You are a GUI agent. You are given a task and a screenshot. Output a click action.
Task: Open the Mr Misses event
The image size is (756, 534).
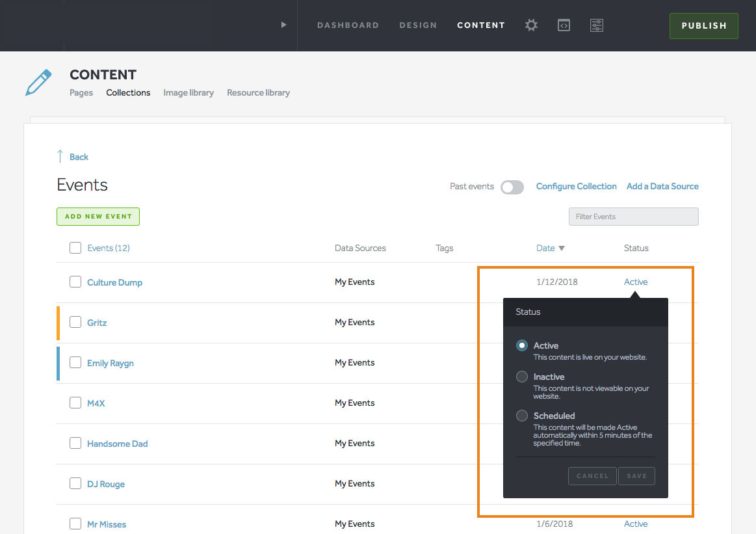click(107, 524)
